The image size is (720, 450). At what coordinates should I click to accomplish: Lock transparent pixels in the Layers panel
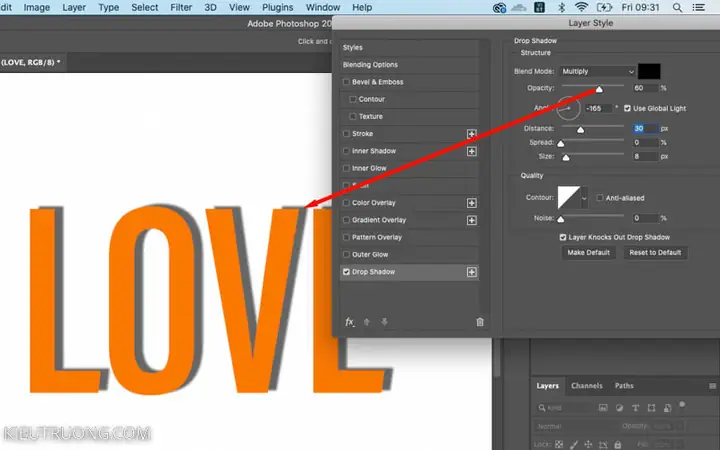click(559, 444)
